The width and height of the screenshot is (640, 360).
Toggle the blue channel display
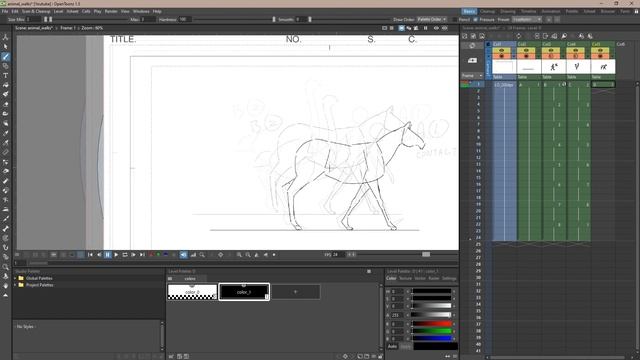[166, 255]
